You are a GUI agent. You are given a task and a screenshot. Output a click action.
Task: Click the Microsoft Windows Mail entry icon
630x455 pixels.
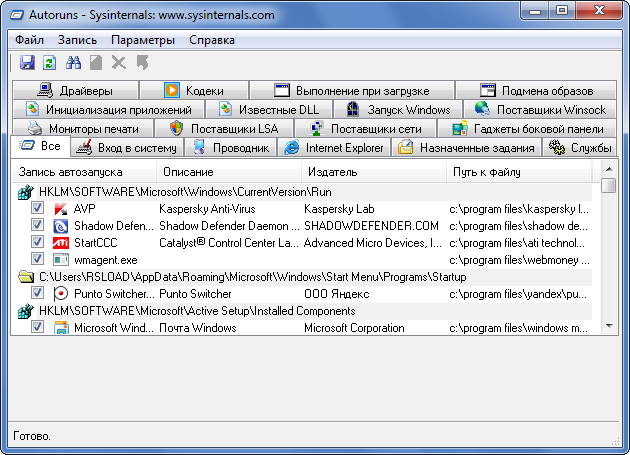(61, 328)
